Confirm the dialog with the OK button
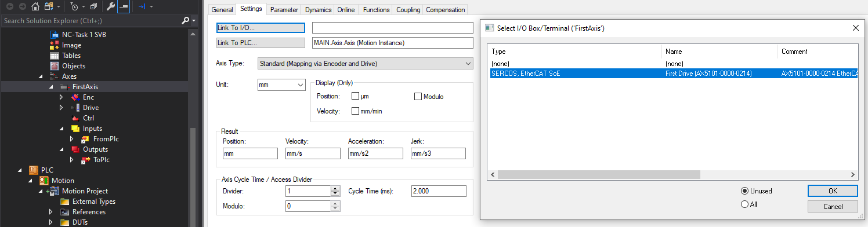The width and height of the screenshot is (868, 227). [x=833, y=191]
